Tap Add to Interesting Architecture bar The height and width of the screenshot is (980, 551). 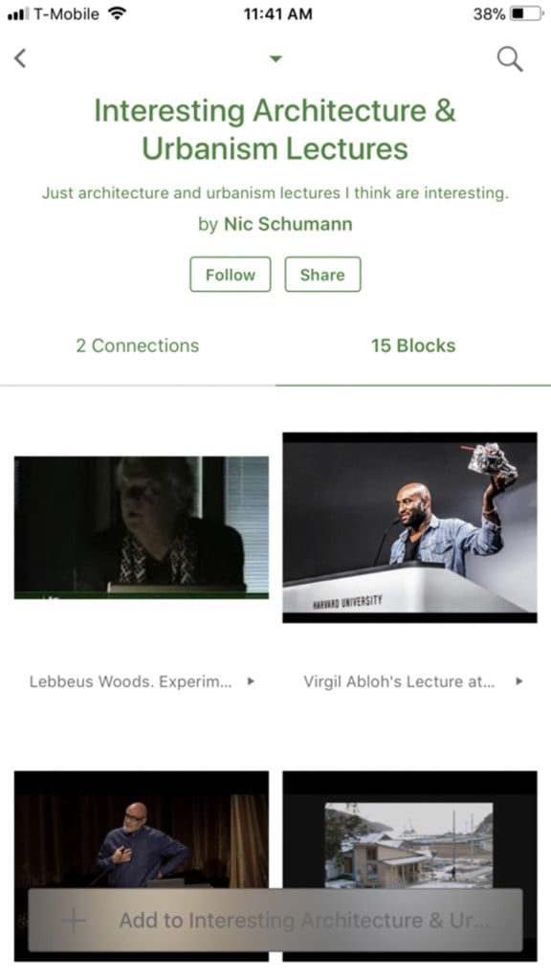pyautogui.click(x=275, y=920)
